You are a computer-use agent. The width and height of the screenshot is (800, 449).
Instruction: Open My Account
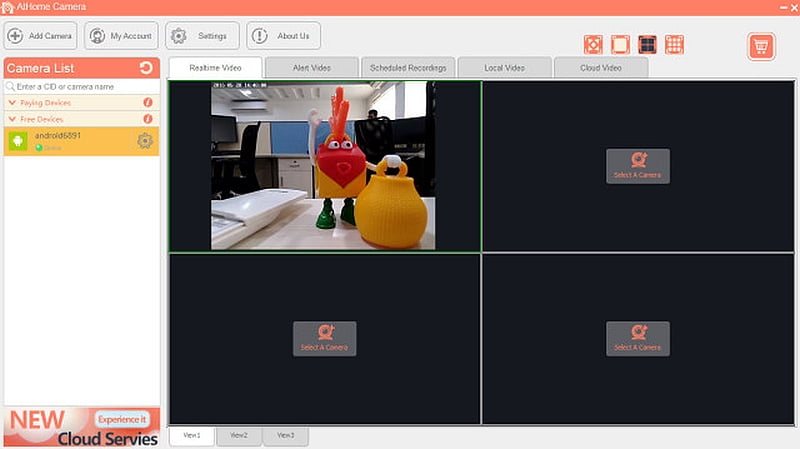point(122,36)
